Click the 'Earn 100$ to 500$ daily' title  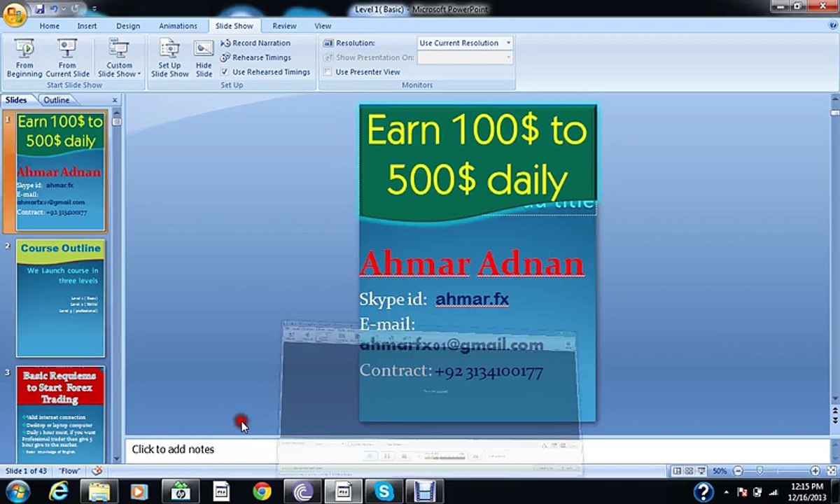click(477, 155)
